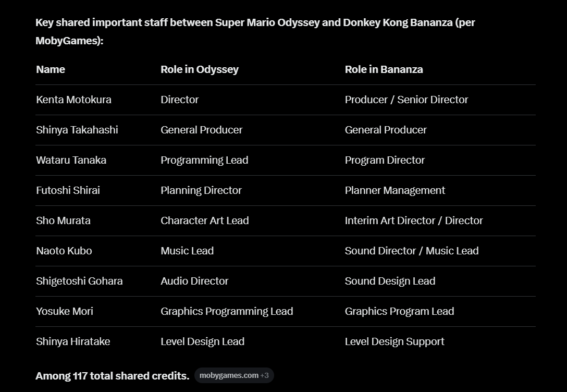
Task: Click 'General Producer' in the Odyssey column
Action: point(201,130)
